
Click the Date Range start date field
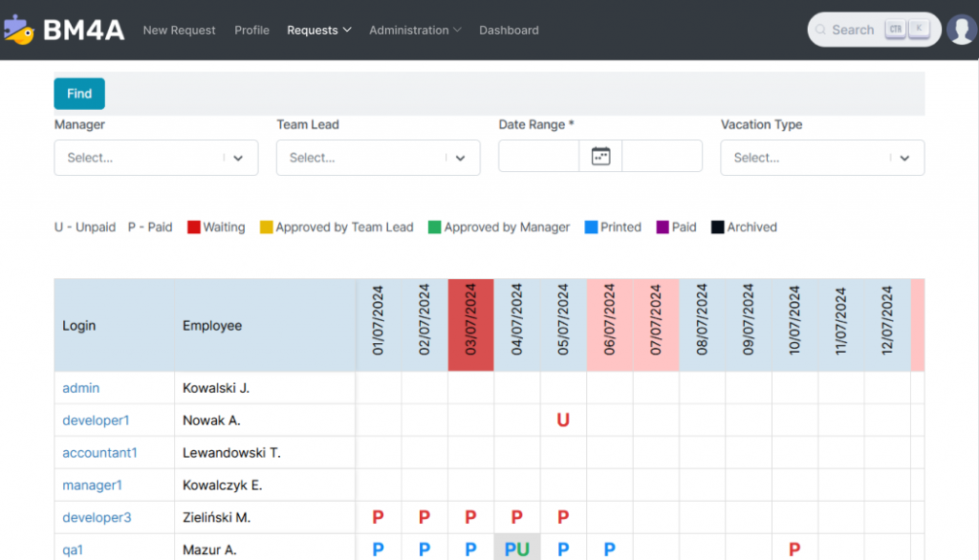[x=539, y=156]
